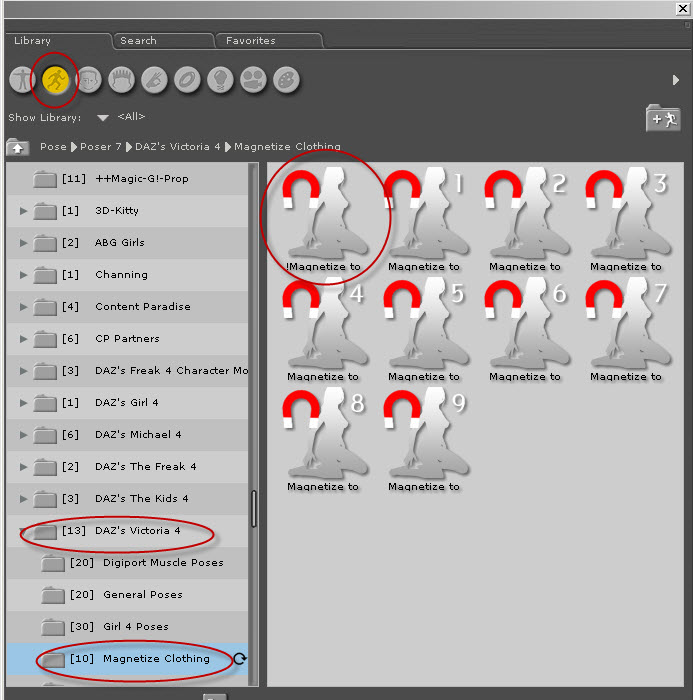Click DAZ's Victoria 4 in breadcrumb
This screenshot has height=700, width=693.
pyautogui.click(x=177, y=146)
